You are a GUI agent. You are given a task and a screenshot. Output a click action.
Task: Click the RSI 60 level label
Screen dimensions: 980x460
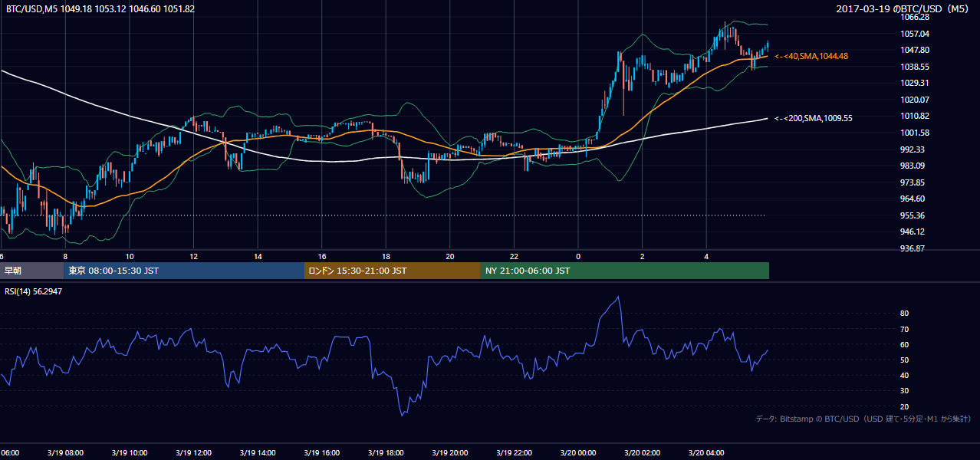tap(905, 344)
